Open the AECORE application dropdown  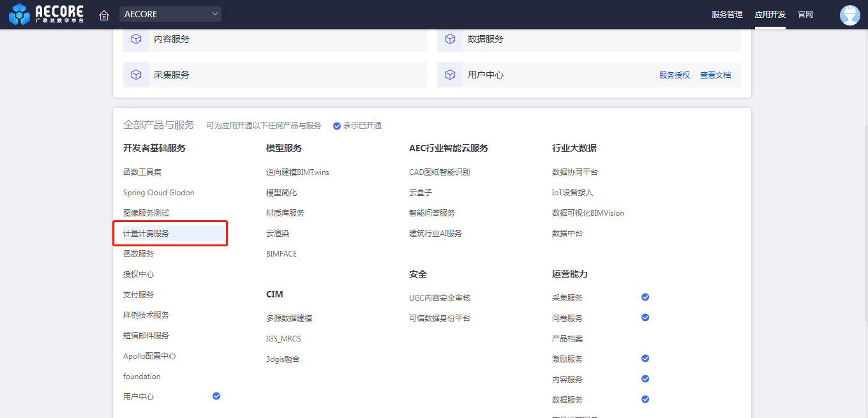pyautogui.click(x=170, y=14)
